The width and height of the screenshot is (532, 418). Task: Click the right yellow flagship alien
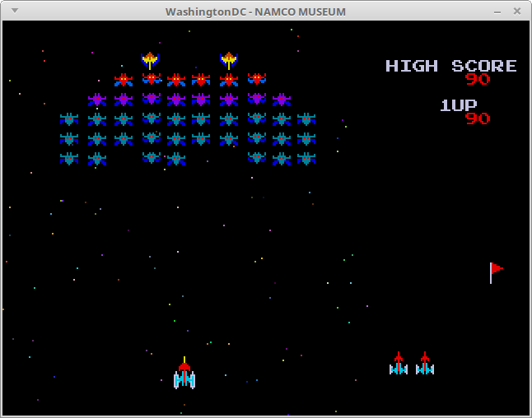tap(229, 61)
